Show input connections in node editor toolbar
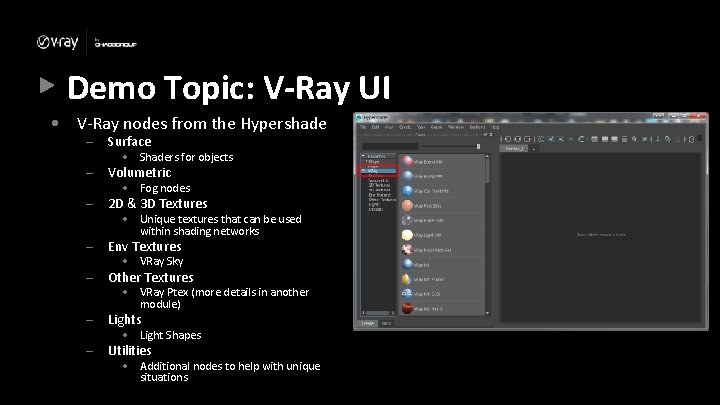This screenshot has height=405, width=720. click(508, 139)
